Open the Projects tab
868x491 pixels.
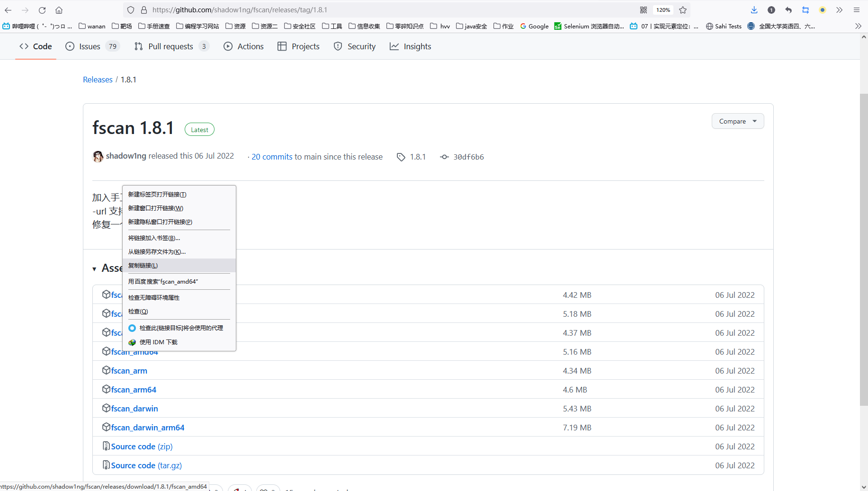point(298,46)
